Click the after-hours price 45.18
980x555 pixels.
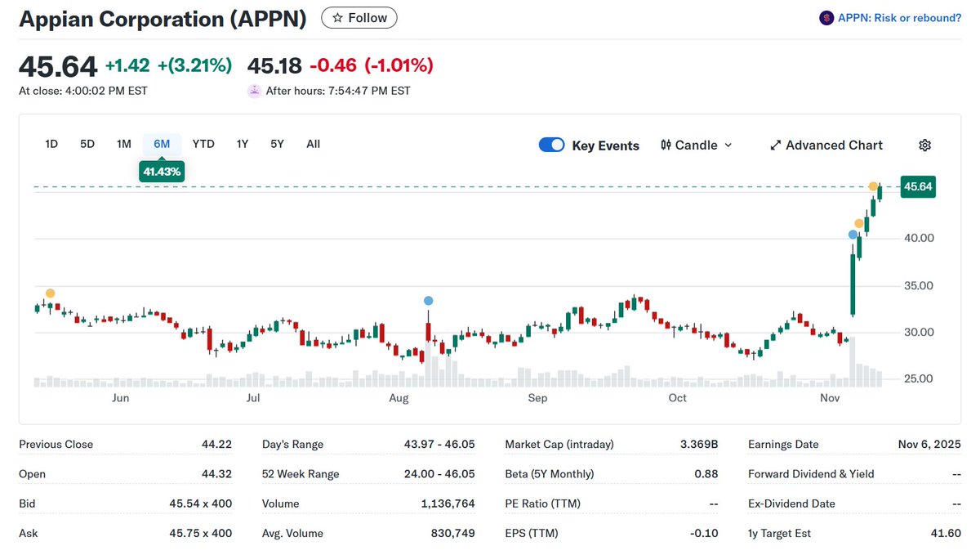tap(274, 65)
